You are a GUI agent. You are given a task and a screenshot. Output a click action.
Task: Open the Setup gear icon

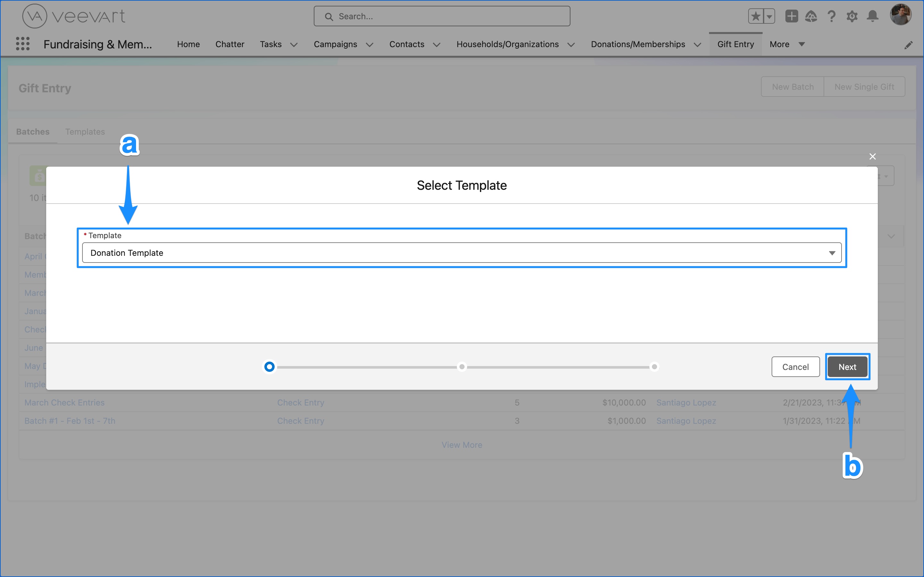point(852,16)
